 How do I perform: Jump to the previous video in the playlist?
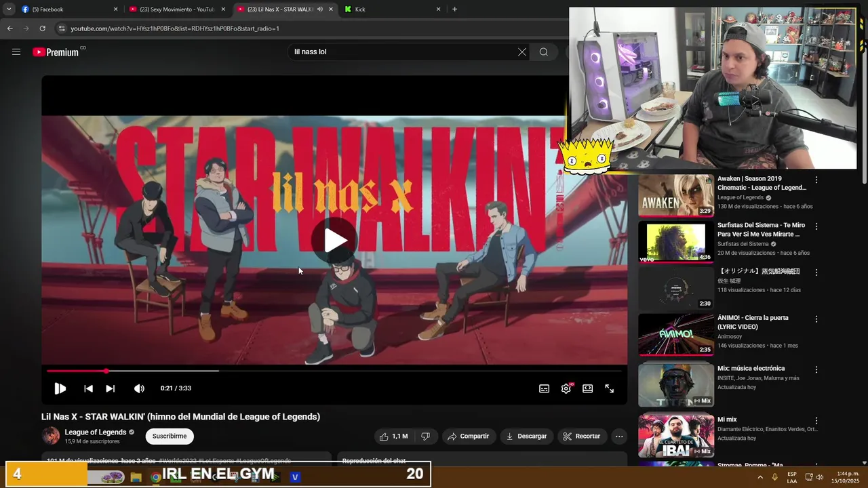tap(88, 388)
